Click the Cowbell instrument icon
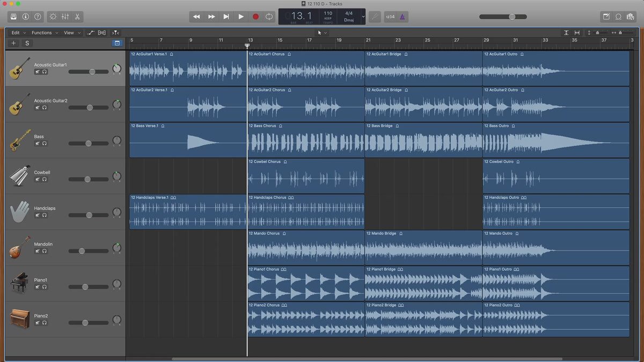 click(20, 176)
